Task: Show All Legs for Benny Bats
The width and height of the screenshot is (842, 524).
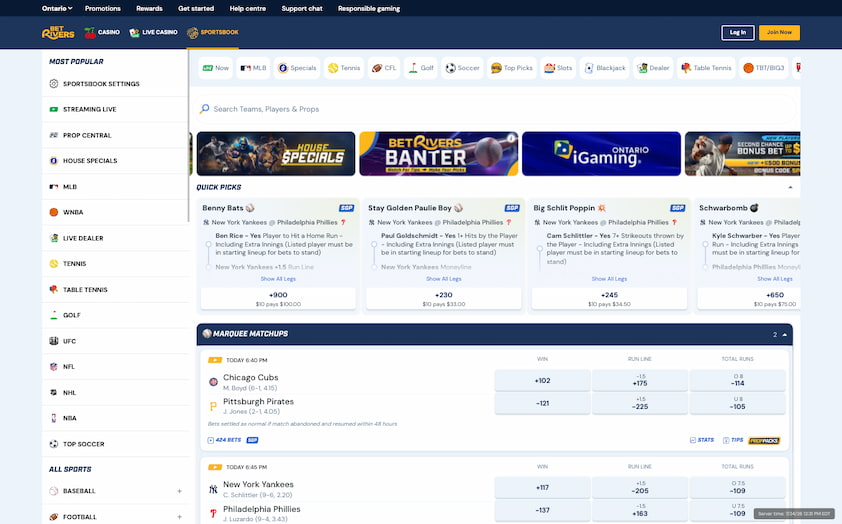Action: (278, 279)
